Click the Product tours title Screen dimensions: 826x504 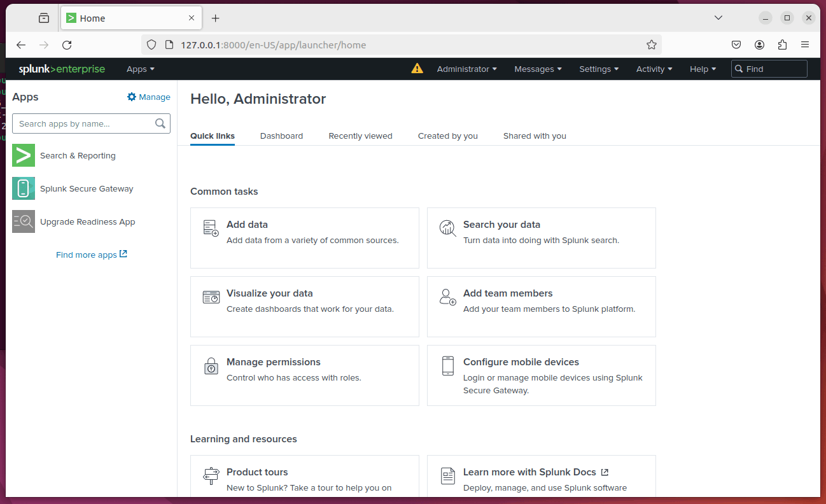pyautogui.click(x=257, y=472)
